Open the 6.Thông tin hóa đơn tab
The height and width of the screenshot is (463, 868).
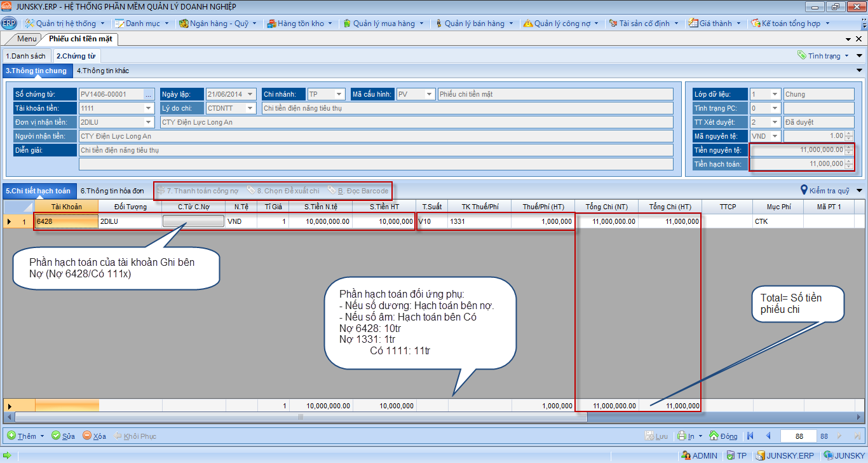tap(112, 191)
